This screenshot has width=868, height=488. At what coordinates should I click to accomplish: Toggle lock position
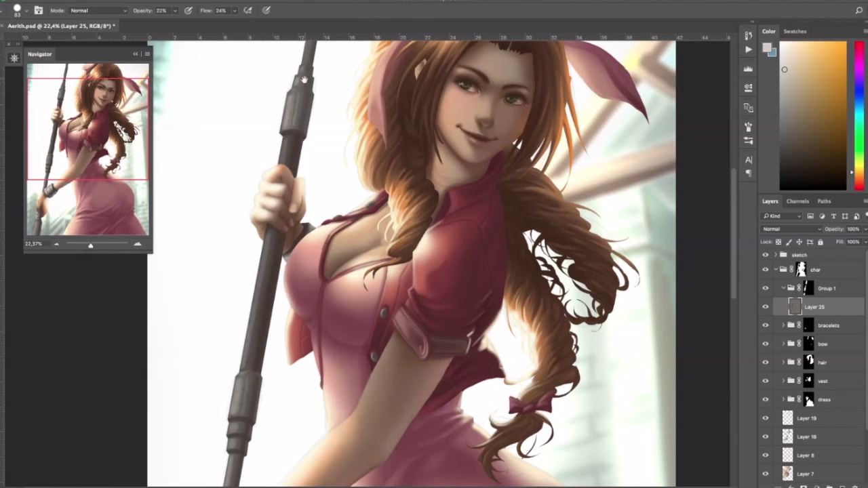point(799,242)
